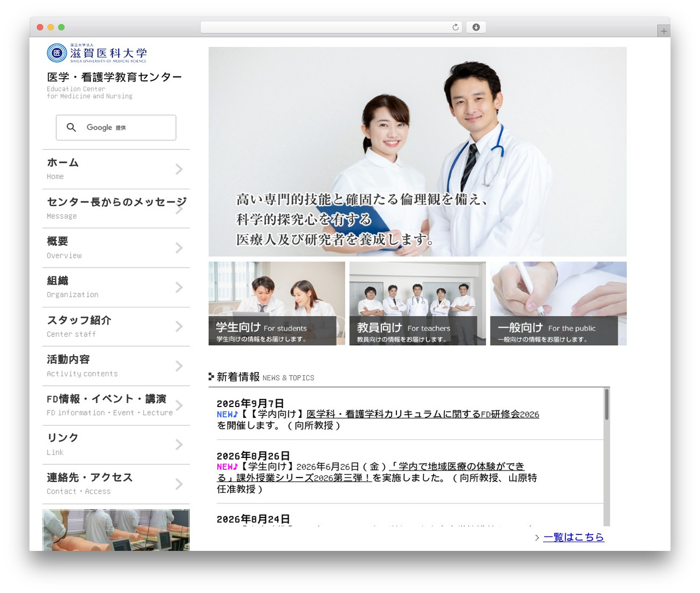Click the Education Center for Medicine and Nursing subtitle

90,92
